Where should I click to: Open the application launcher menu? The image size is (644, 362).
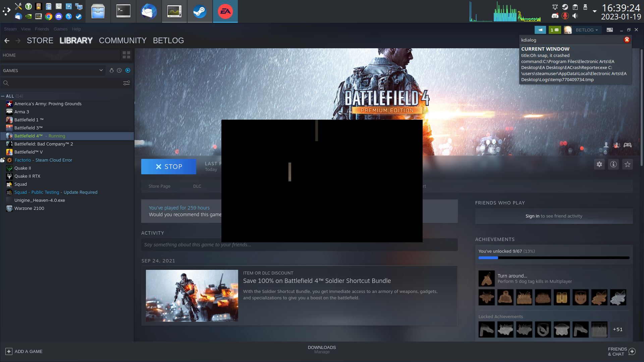[x=6, y=11]
